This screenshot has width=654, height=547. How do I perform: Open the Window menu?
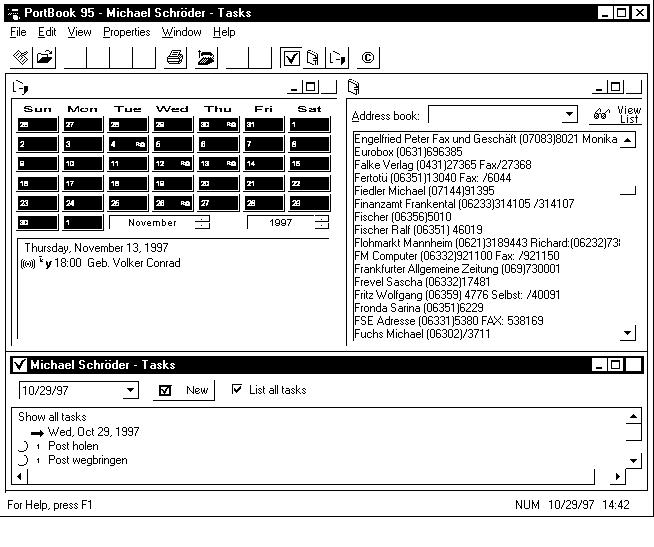(181, 32)
